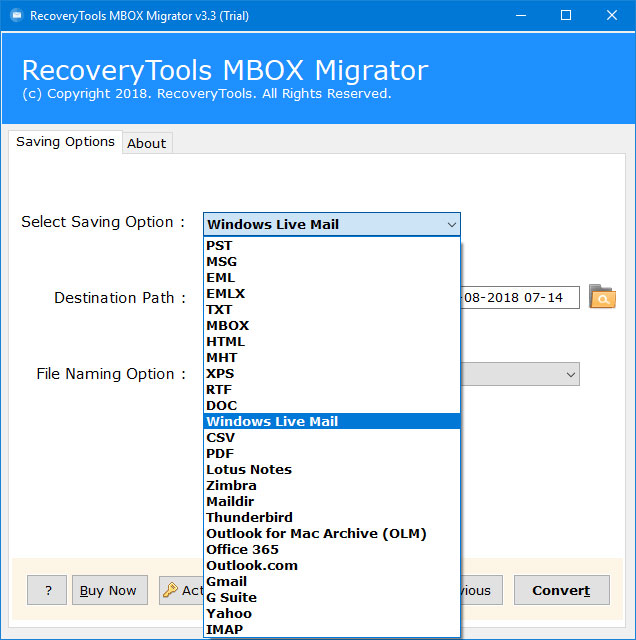The width and height of the screenshot is (636, 640).
Task: Click the Activate button with key icon
Action: pyautogui.click(x=181, y=590)
